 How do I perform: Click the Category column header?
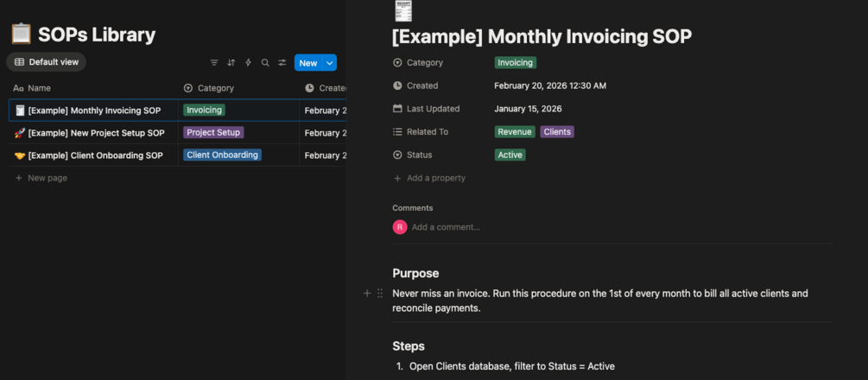pos(215,88)
